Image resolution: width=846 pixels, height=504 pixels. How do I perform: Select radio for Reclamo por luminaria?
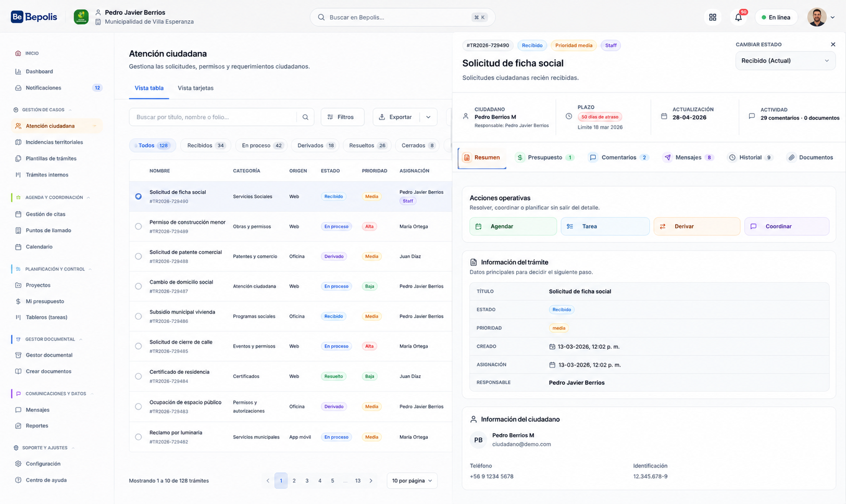click(x=138, y=437)
